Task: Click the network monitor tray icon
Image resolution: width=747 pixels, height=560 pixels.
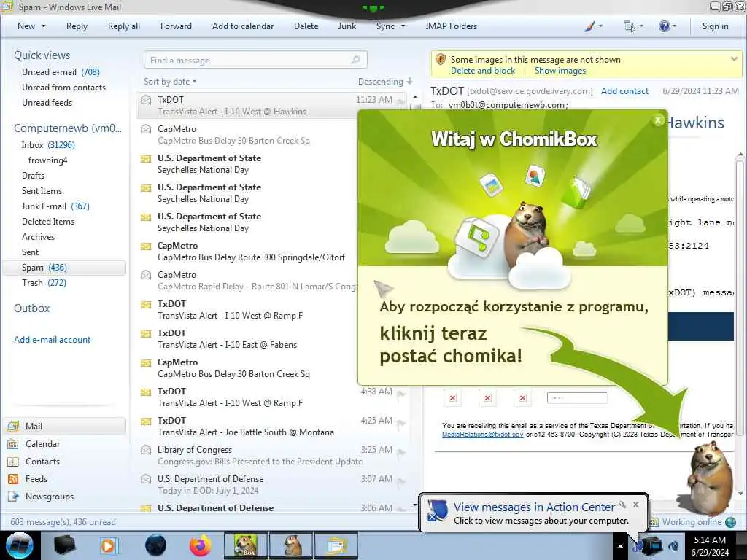Action: point(653,545)
